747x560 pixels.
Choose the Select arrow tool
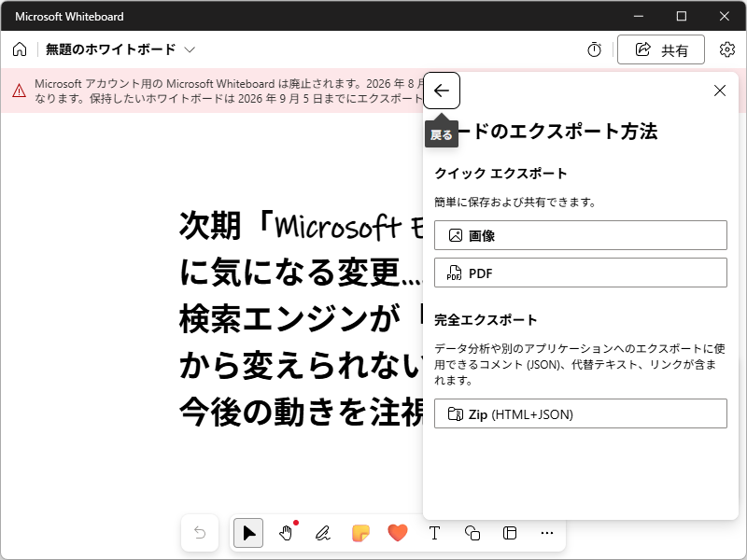coord(248,533)
